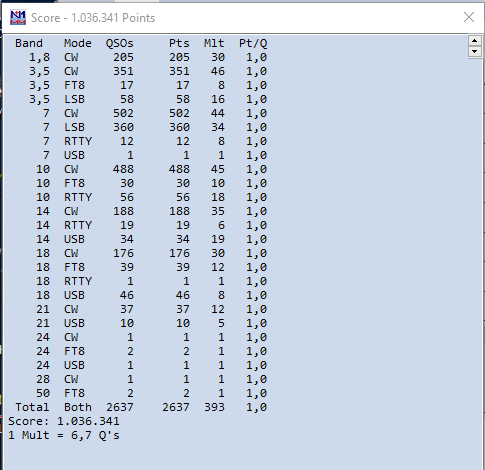
Task: Click the QSOs column header
Action: coord(119,43)
